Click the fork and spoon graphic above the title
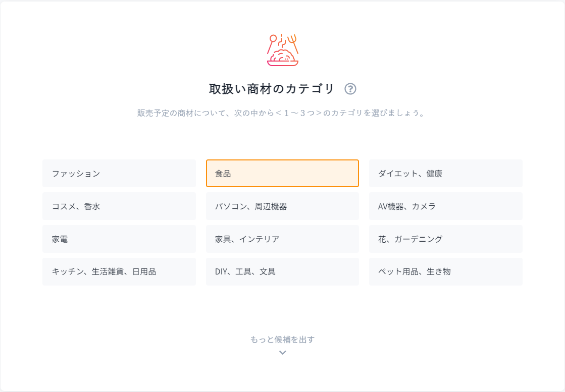The height and width of the screenshot is (392, 565). pyautogui.click(x=282, y=40)
